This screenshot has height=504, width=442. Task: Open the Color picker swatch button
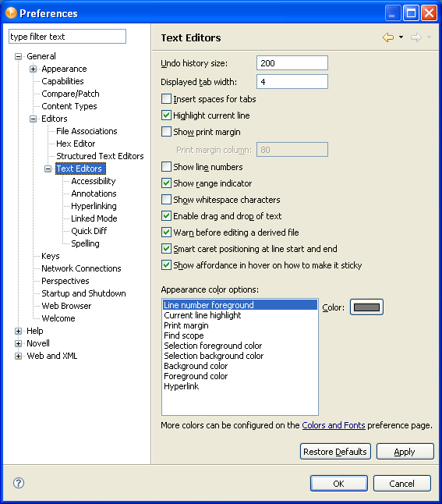(x=366, y=307)
